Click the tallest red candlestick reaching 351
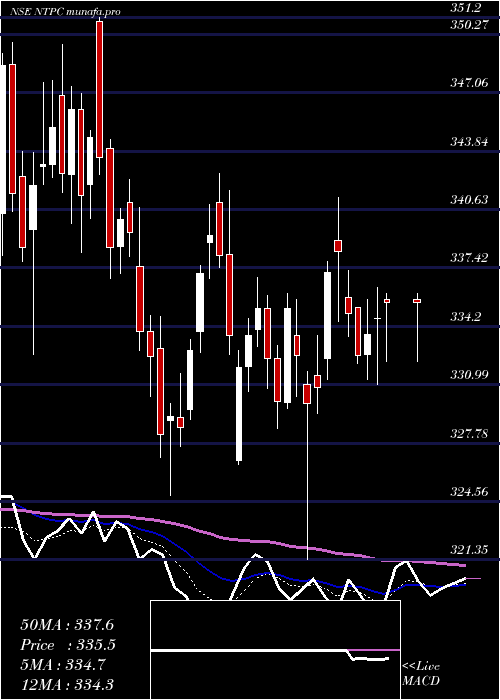500x700 pixels. pos(99,89)
